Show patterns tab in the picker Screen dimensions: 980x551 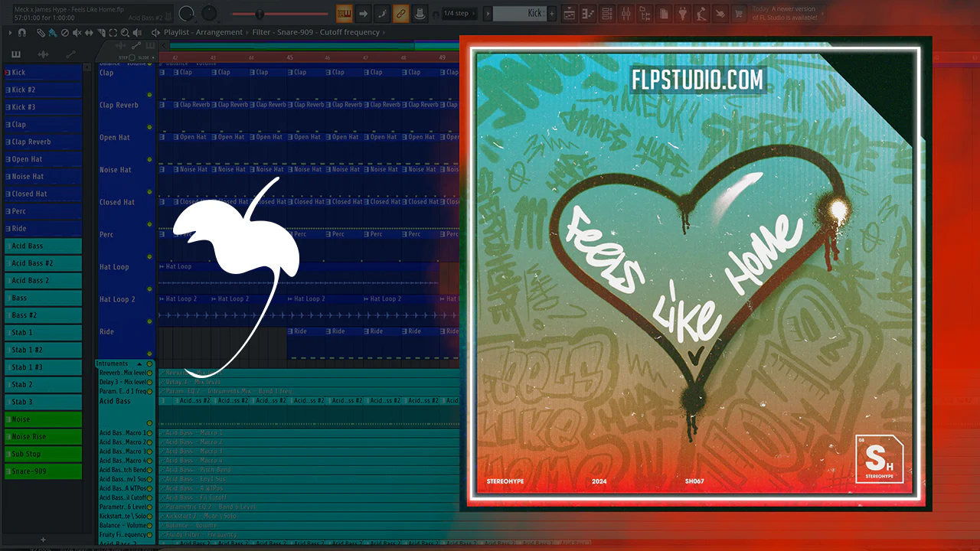tap(16, 54)
